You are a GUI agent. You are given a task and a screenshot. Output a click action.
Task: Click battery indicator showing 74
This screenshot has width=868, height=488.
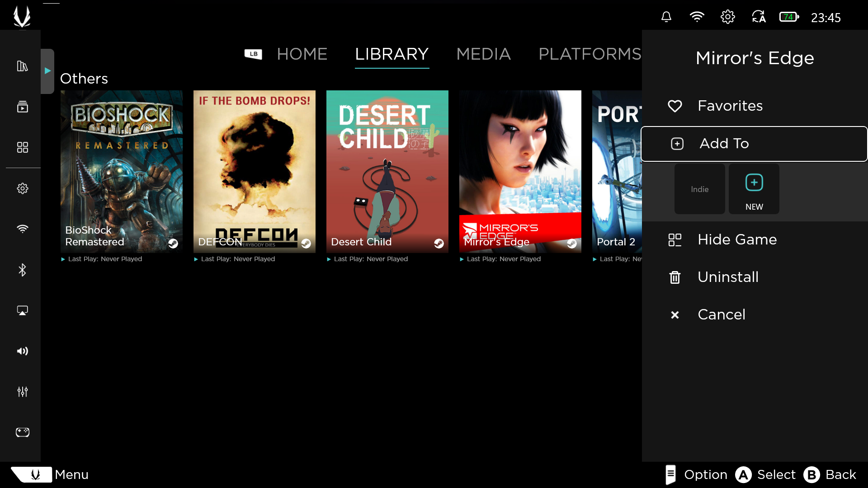point(789,17)
